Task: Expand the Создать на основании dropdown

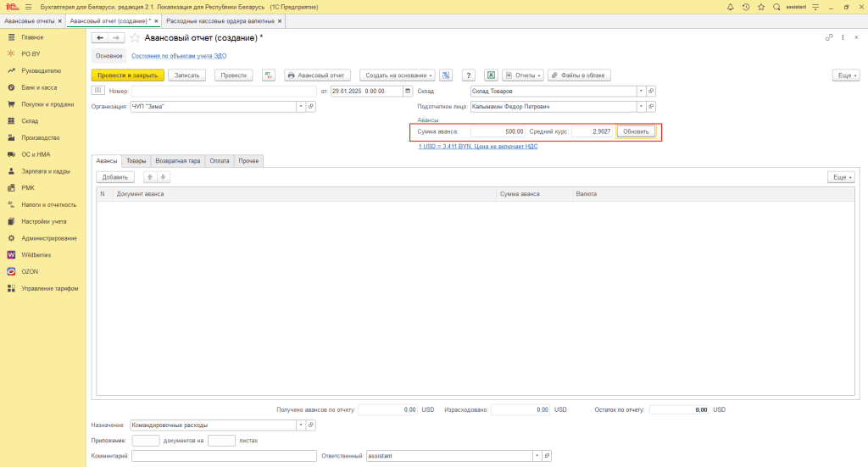Action: (398, 75)
